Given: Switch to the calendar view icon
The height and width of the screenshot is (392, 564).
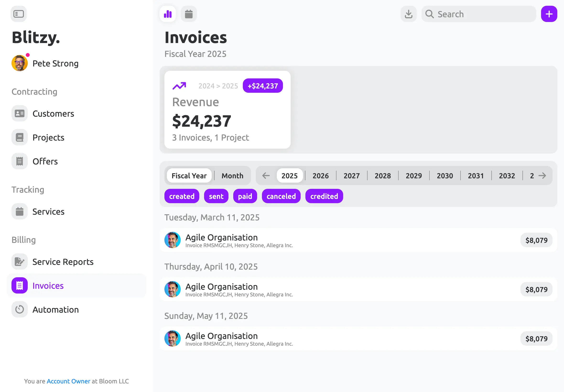Looking at the screenshot, I should pos(189,14).
